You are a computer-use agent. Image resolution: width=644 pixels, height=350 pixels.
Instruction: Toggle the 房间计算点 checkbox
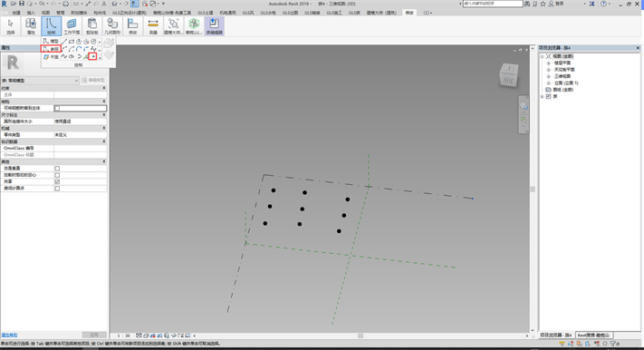pos(57,189)
